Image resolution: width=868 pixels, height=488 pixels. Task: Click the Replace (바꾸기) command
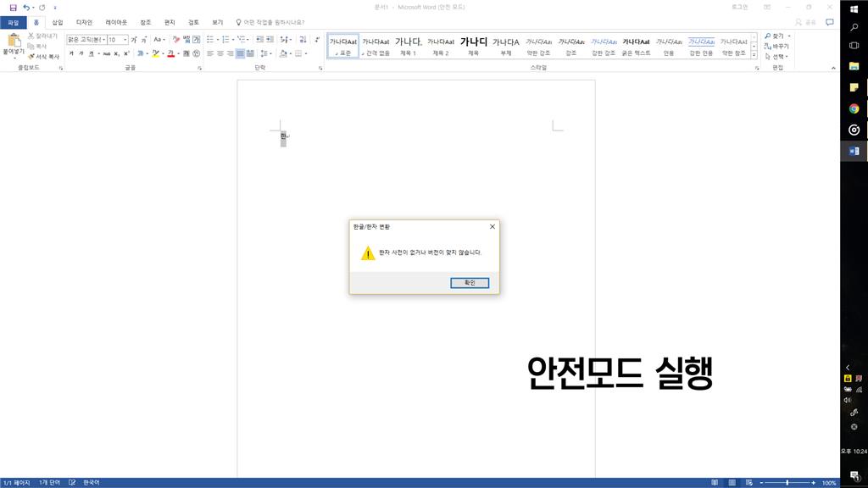(776, 47)
